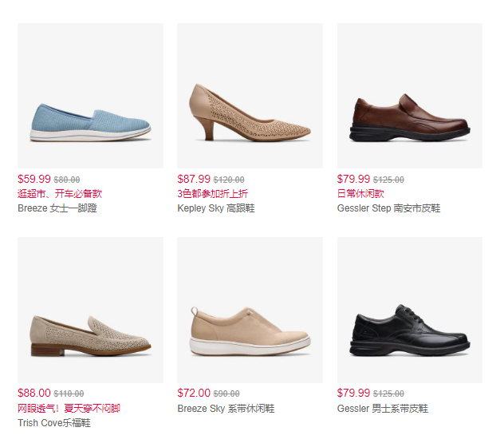The height and width of the screenshot is (447, 504).
Task: Click the Gessler Step 南安市皮鞋 title
Action: pos(388,208)
